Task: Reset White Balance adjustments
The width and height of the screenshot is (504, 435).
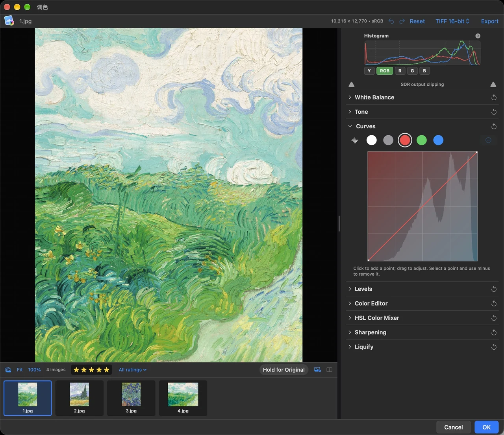Action: click(494, 98)
